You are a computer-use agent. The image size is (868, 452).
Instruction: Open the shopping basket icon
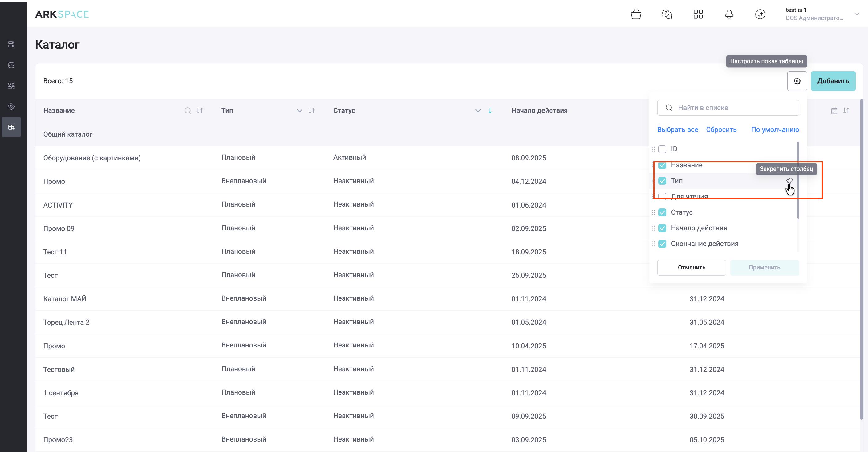pyautogui.click(x=636, y=14)
